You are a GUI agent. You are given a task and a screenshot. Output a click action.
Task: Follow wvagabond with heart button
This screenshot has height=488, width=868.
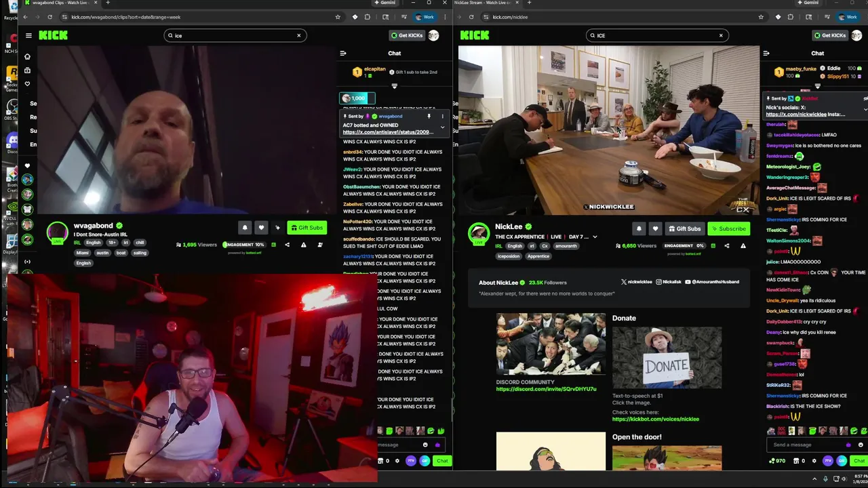(x=261, y=228)
